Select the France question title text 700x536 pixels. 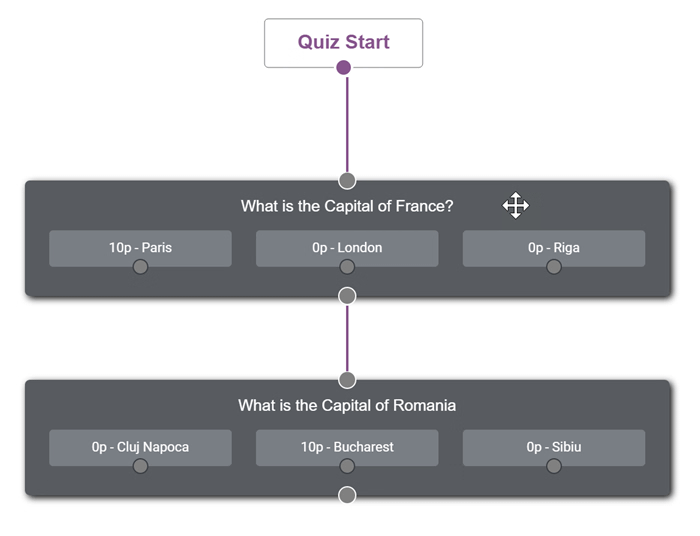[347, 206]
